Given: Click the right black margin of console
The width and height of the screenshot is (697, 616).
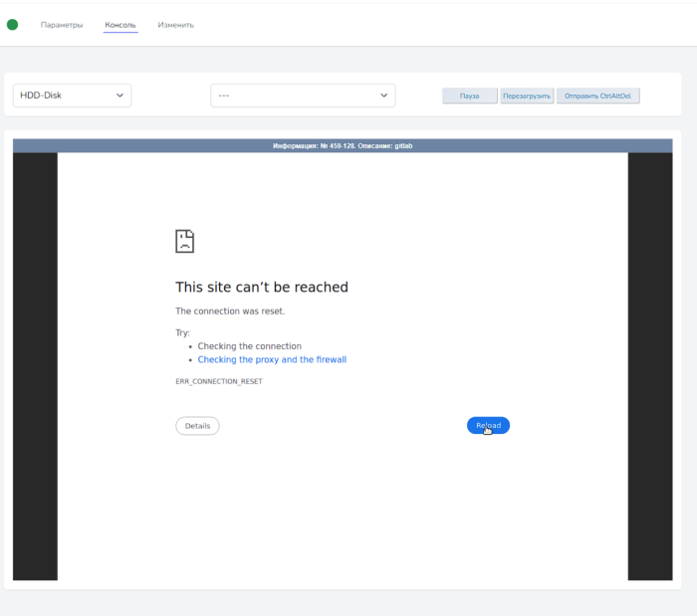Looking at the screenshot, I should click(x=650, y=366).
